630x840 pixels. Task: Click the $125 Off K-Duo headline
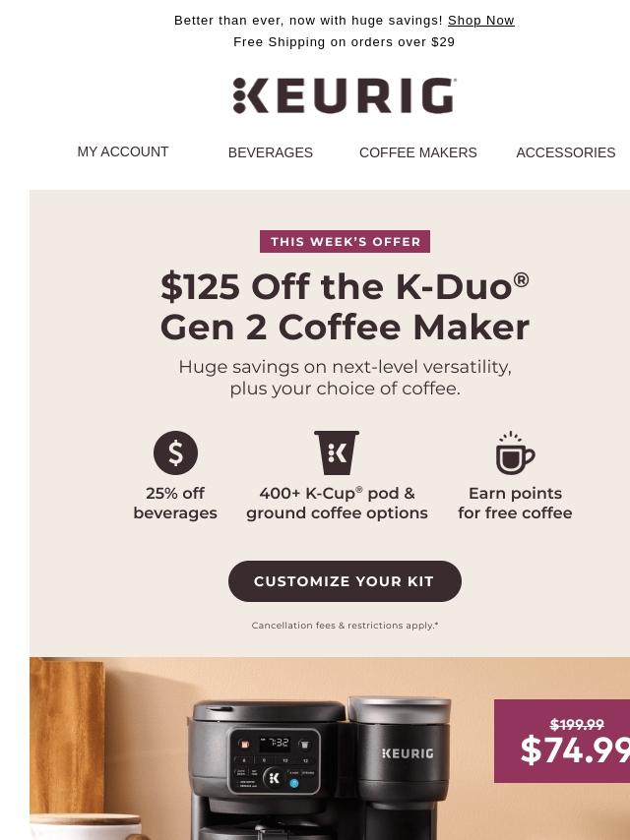345,307
